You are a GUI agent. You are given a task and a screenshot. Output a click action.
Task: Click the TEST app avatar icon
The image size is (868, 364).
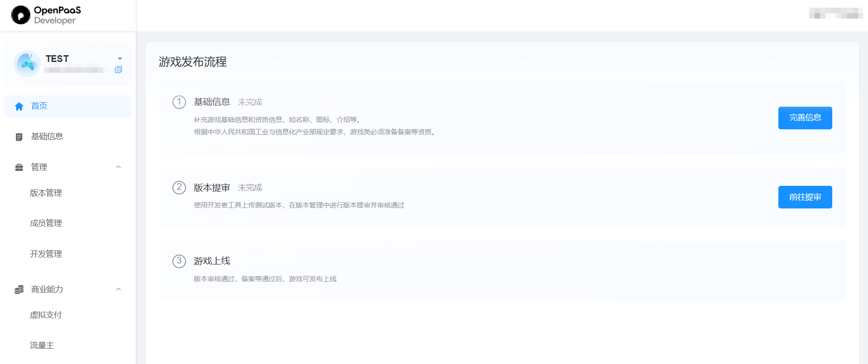(x=27, y=64)
